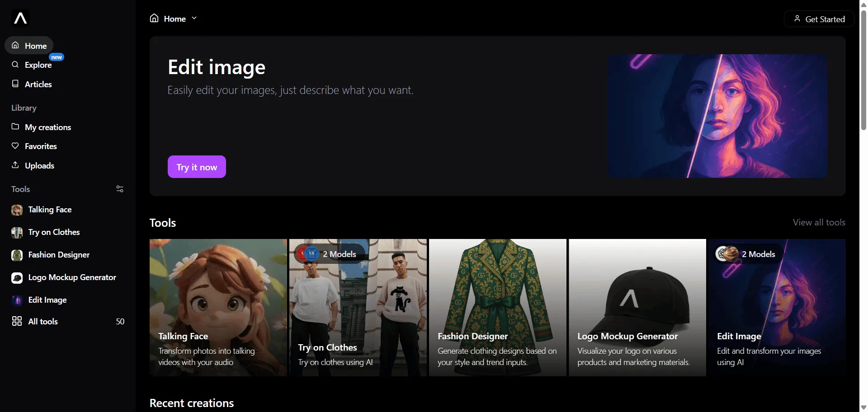The image size is (868, 412).
Task: Click the Talking Face sidebar avatar icon
Action: (x=17, y=210)
